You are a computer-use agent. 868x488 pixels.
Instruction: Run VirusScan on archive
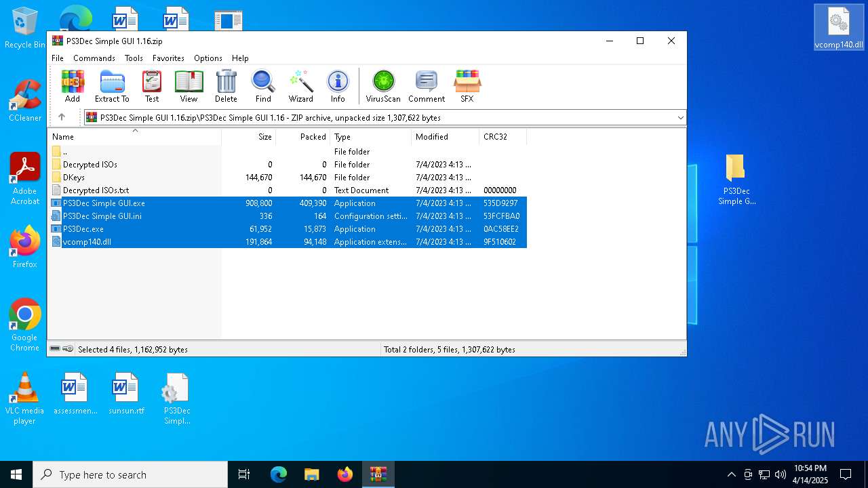[x=383, y=86]
